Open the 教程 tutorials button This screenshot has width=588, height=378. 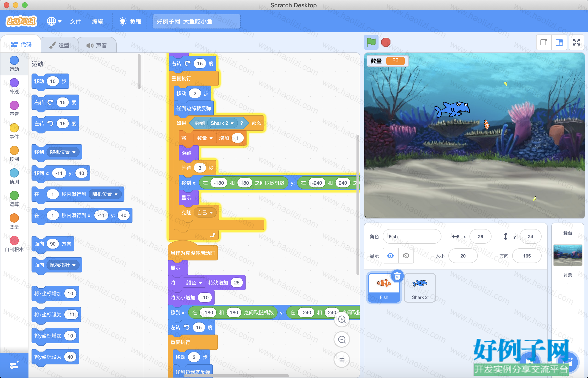pyautogui.click(x=130, y=21)
